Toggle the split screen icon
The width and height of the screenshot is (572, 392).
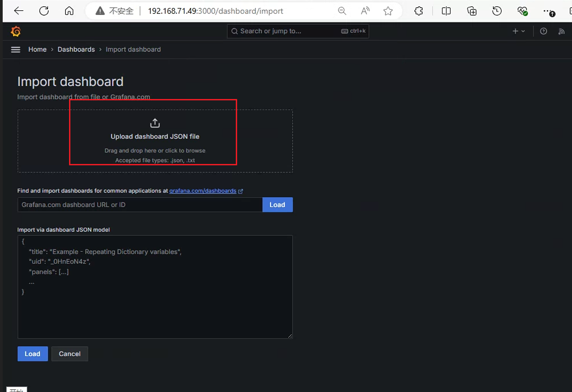446,11
